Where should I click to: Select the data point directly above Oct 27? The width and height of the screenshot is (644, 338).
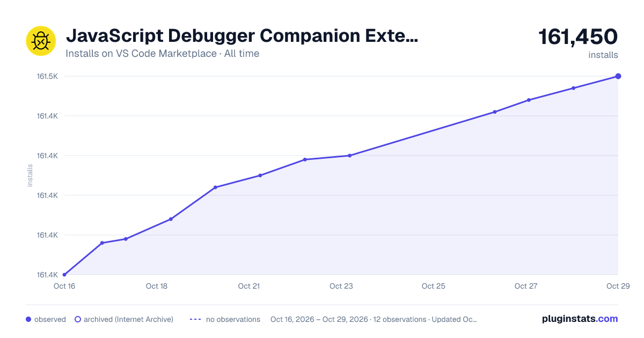[529, 100]
